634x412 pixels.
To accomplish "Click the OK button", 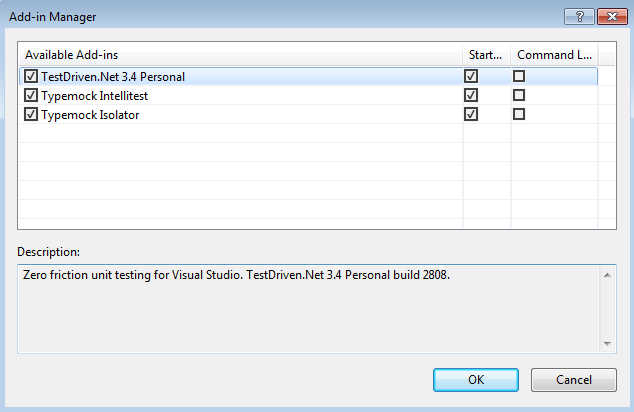I will click(x=475, y=380).
